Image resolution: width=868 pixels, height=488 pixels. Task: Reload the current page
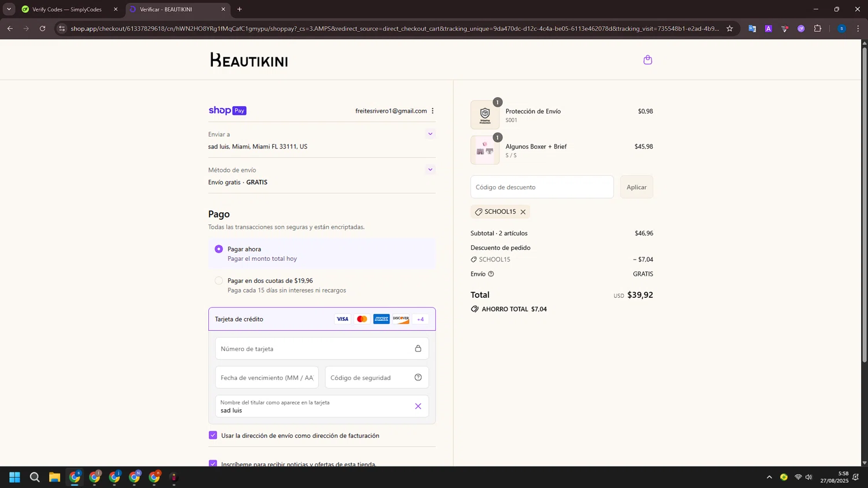click(42, 28)
